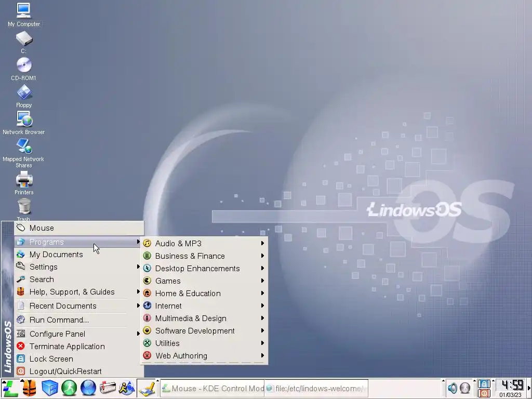Open the mailbox email icon in taskbar
532x399 pixels.
tap(108, 388)
